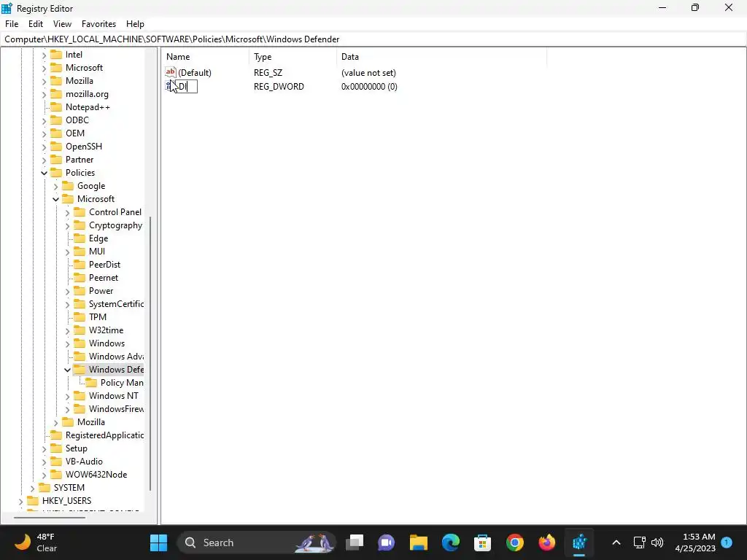The width and height of the screenshot is (747, 560).
Task: Expand the OpenSSH key
Action: pos(44,147)
